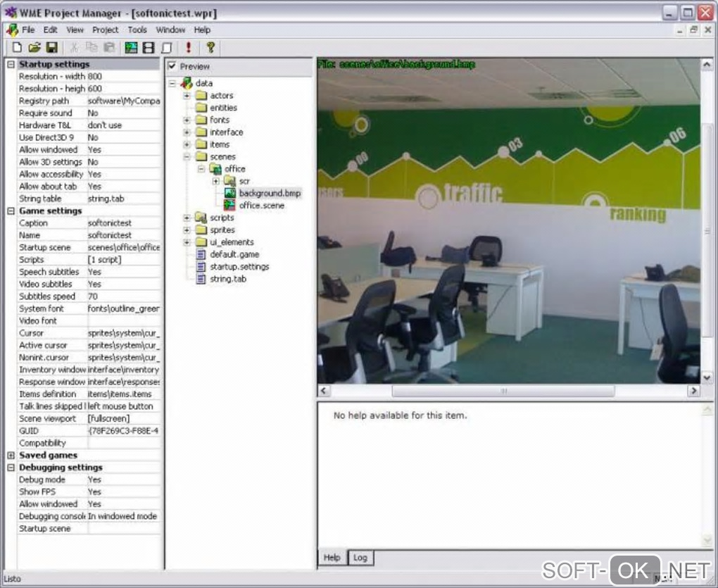Click the ui_elements folder icon
The width and height of the screenshot is (718, 588).
pyautogui.click(x=201, y=242)
